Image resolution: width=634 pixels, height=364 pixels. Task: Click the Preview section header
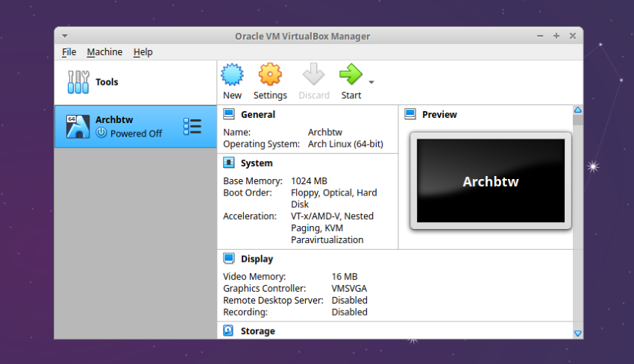(x=439, y=115)
